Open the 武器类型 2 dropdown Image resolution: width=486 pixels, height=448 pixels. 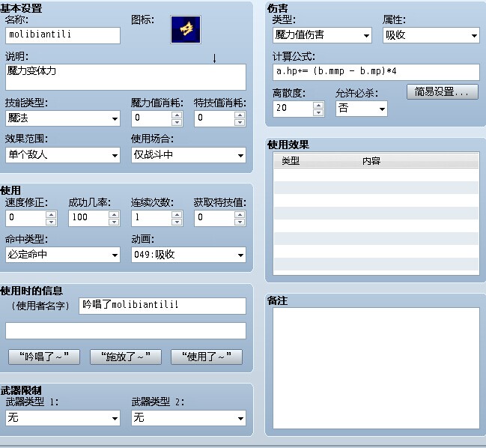[x=189, y=418]
